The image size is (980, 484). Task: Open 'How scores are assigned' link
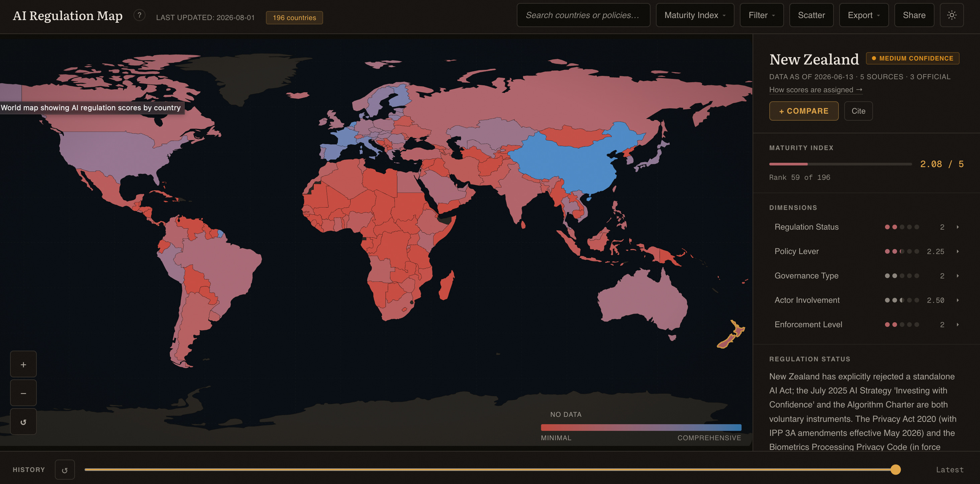pos(816,90)
